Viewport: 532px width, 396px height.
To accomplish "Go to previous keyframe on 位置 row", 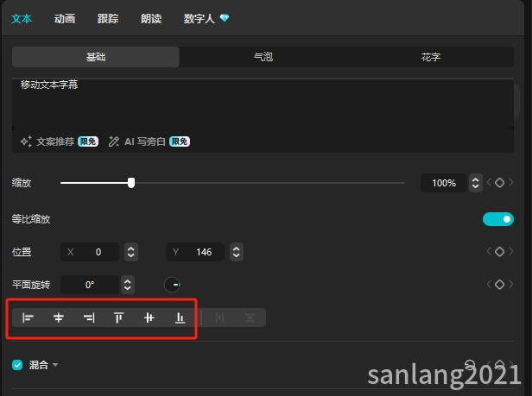I will pos(489,252).
